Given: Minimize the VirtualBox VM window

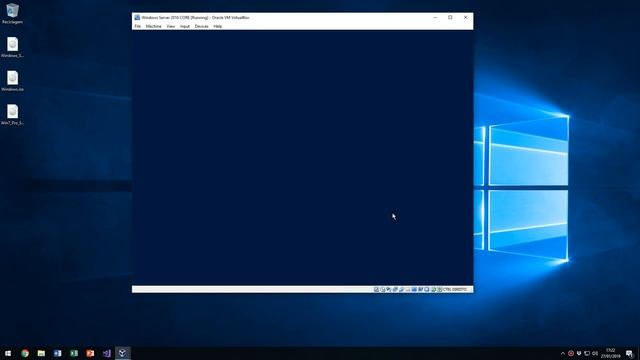Looking at the screenshot, I should tap(435, 18).
